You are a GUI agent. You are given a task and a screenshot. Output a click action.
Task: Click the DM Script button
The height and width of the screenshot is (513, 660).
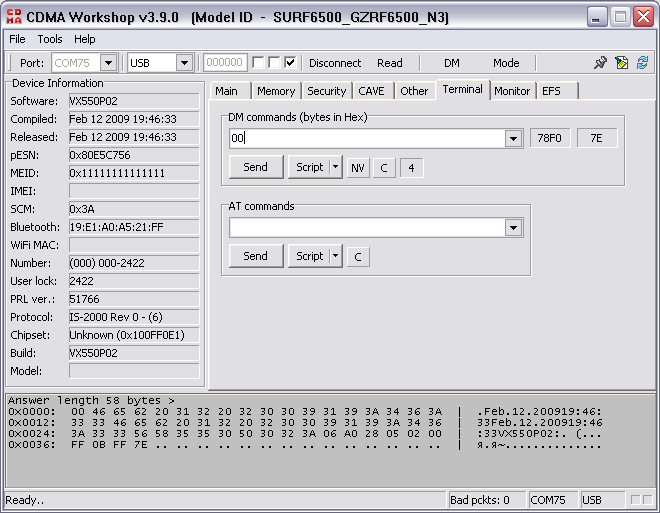coord(309,167)
